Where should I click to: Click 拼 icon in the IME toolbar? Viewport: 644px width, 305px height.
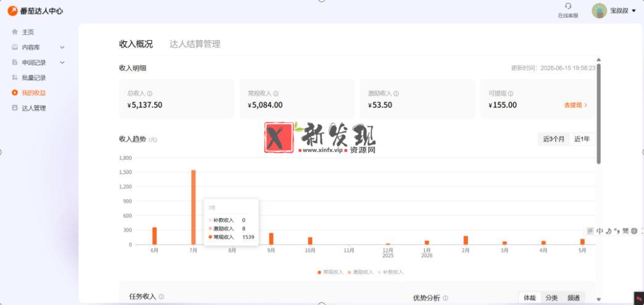point(590,231)
